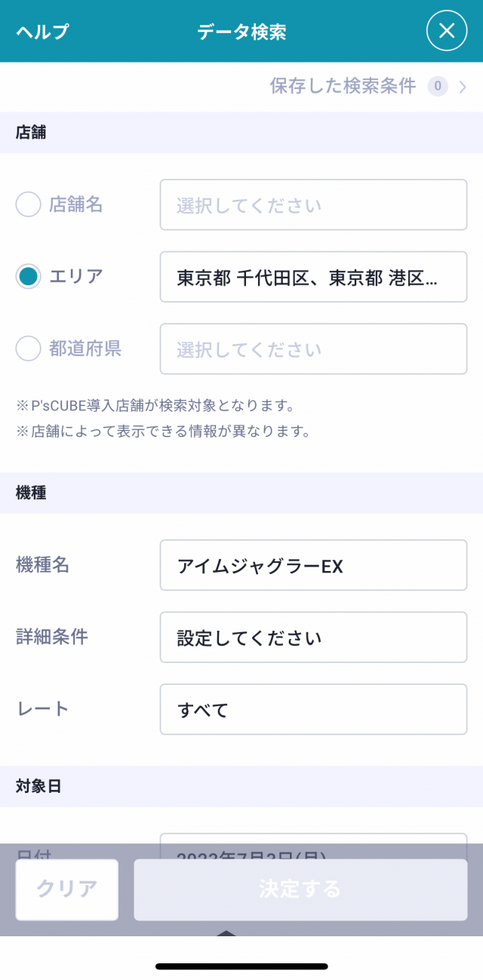This screenshot has height=980, width=483.
Task: Open the エリア field showing 東京都 千代田区
Action: coord(313,277)
